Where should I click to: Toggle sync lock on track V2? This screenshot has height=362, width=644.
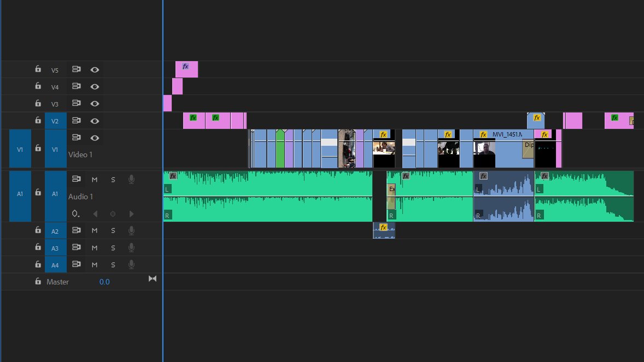77,121
